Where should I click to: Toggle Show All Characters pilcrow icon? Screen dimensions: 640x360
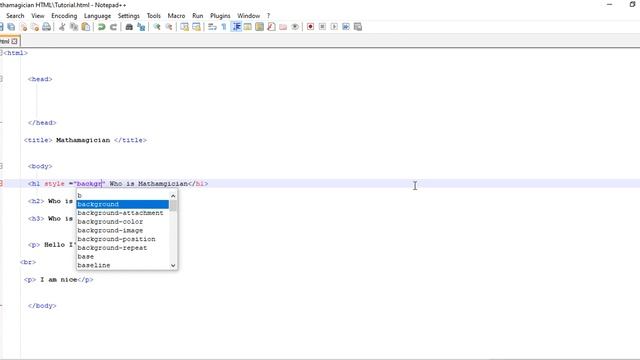click(224, 27)
